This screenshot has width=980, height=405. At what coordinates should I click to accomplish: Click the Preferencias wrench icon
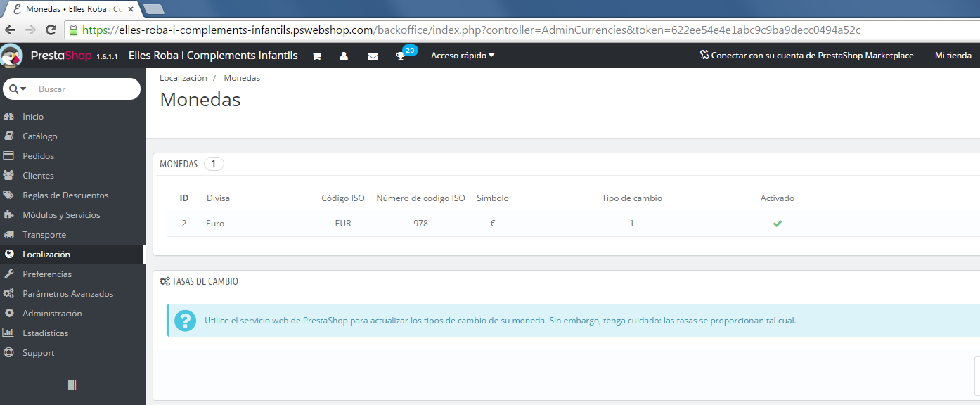8,274
